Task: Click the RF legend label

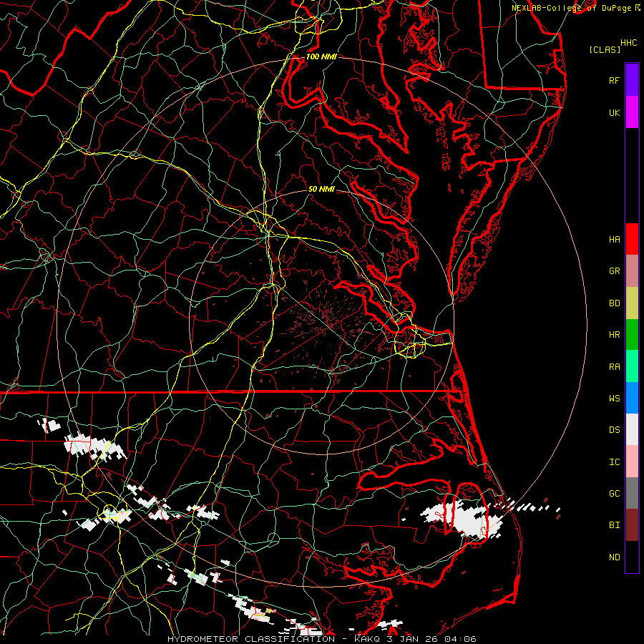Action: point(614,80)
